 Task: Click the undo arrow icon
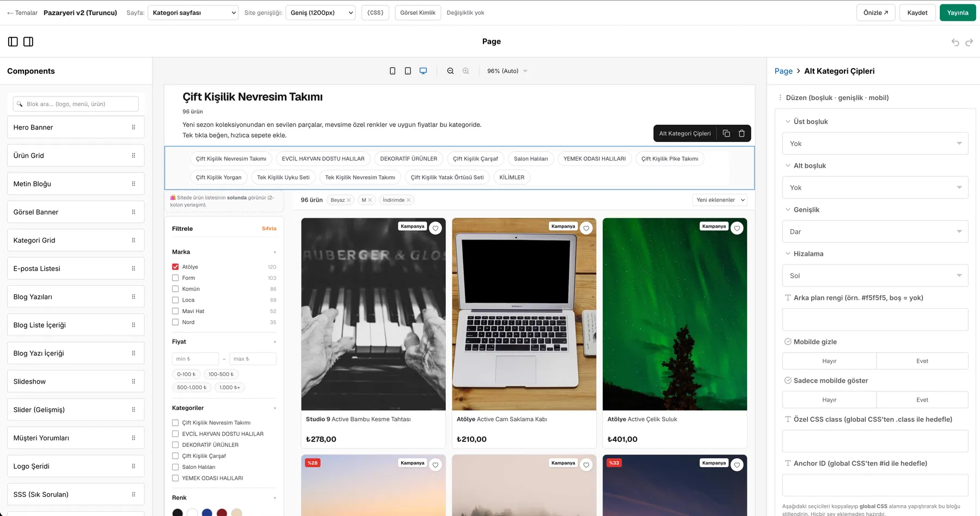pyautogui.click(x=955, y=42)
